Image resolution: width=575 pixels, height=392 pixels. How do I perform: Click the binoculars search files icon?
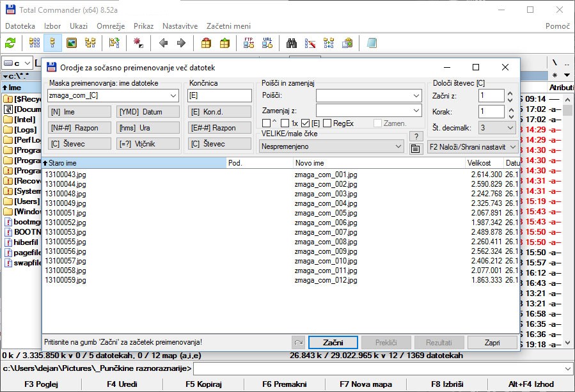[292, 43]
